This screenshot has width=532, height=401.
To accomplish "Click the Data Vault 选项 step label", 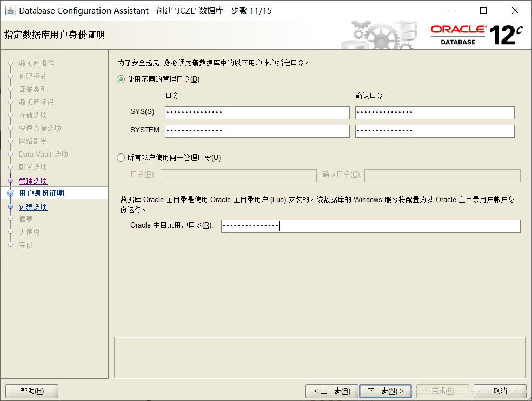I will point(43,154).
